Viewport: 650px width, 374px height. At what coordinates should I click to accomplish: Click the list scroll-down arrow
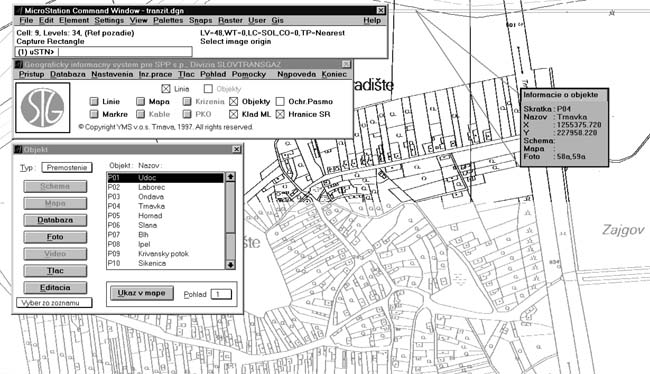pos(230,264)
